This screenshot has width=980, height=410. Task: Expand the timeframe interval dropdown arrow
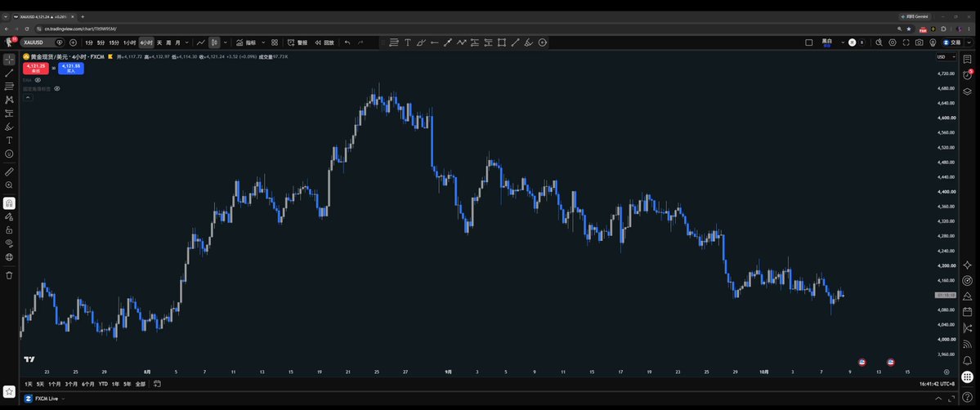click(188, 42)
